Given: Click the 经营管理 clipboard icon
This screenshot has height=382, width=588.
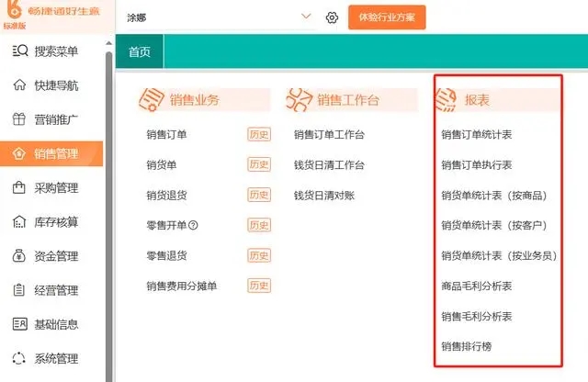Looking at the screenshot, I should click(19, 290).
